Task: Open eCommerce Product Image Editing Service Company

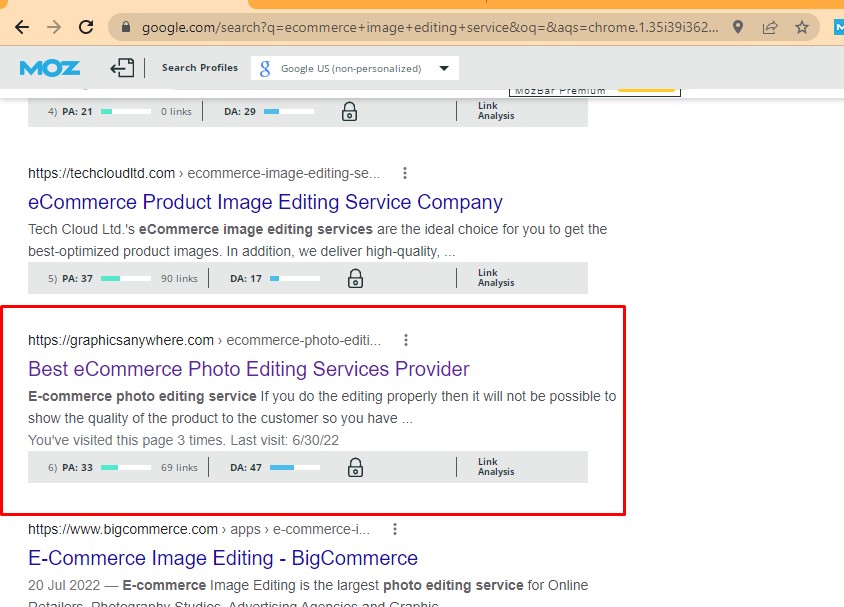Action: click(265, 202)
